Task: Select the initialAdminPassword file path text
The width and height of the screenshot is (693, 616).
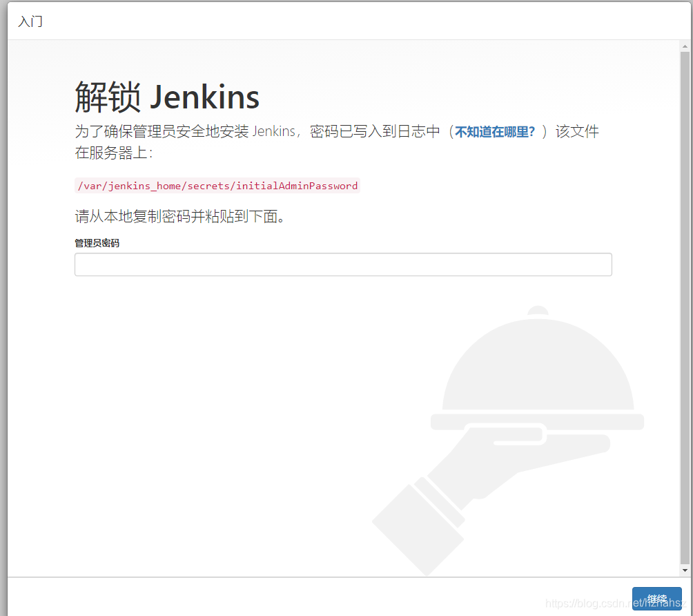Action: pyautogui.click(x=217, y=185)
